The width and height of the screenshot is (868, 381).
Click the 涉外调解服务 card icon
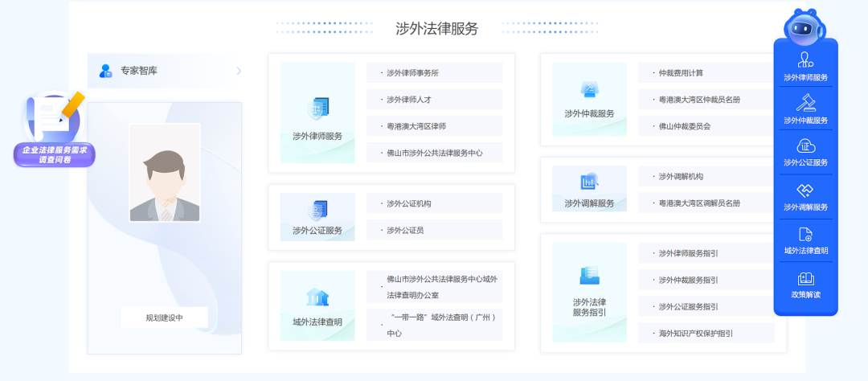(x=589, y=182)
